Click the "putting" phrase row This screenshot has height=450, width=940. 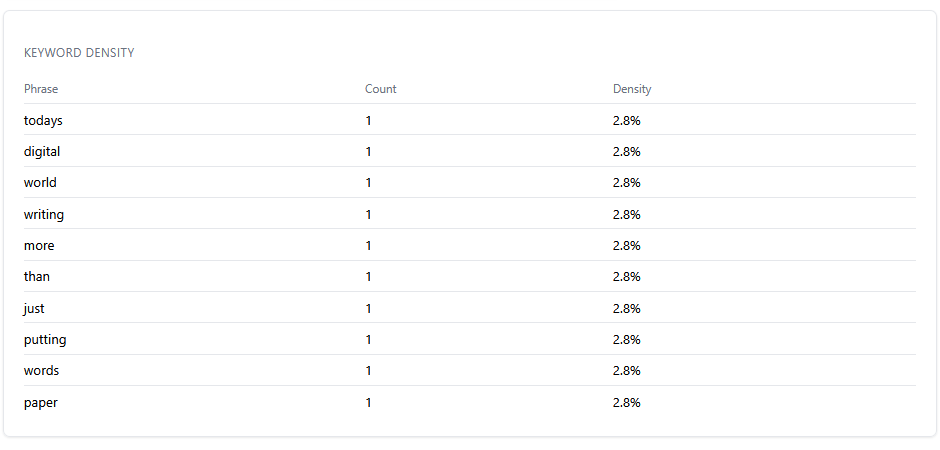coord(45,340)
